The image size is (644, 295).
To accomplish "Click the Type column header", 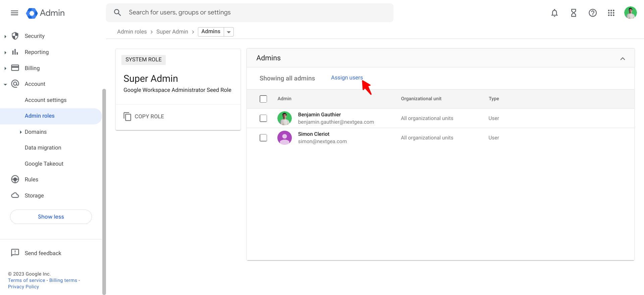I will pyautogui.click(x=494, y=99).
